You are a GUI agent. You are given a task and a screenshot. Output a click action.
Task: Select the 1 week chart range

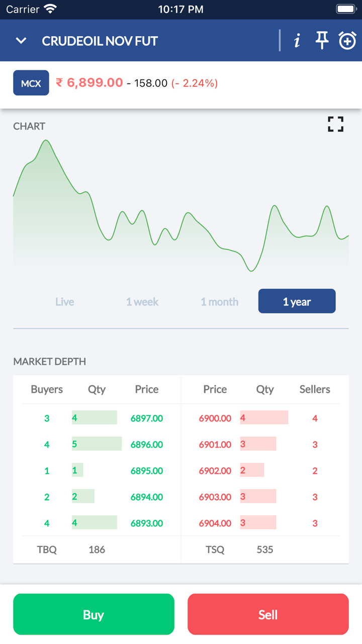click(x=142, y=302)
